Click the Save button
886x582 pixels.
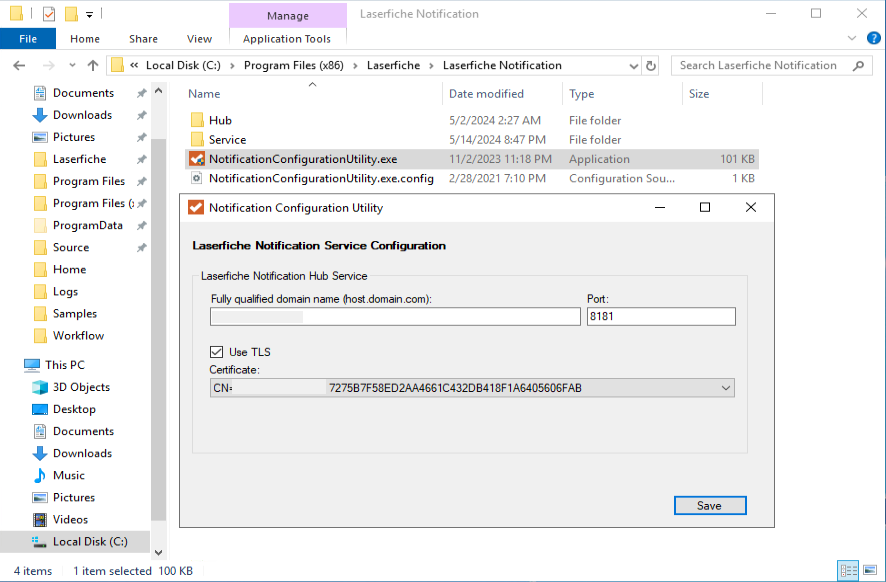pyautogui.click(x=710, y=506)
